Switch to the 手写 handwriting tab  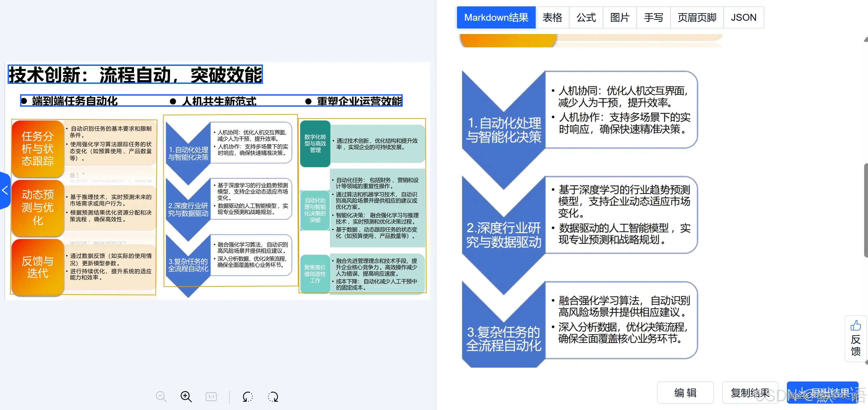click(653, 17)
